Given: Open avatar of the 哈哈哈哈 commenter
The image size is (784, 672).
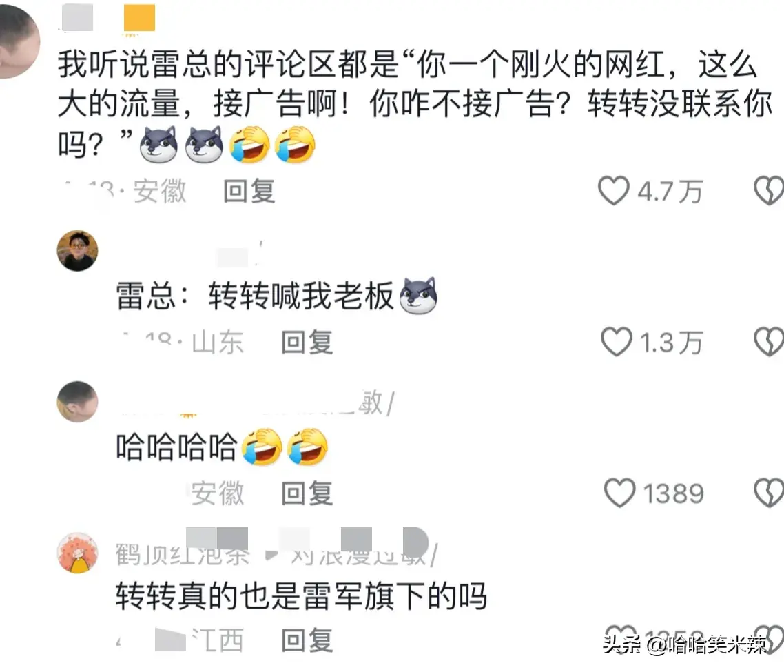Looking at the screenshot, I should [x=77, y=402].
